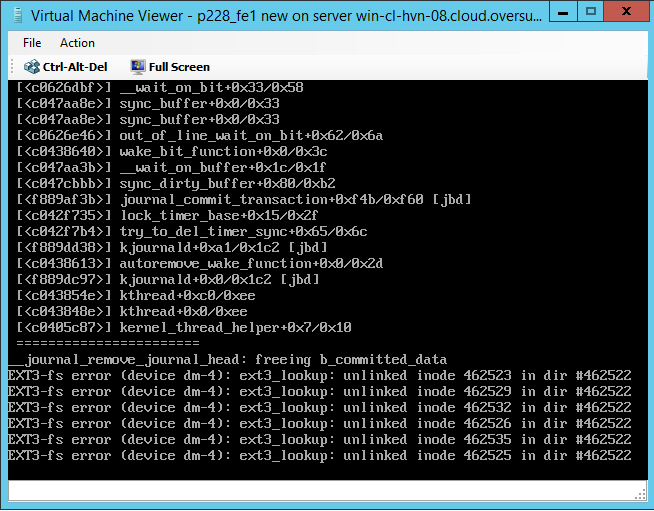Close the Virtual Machine Viewer window
The height and width of the screenshot is (511, 654).
coord(626,12)
